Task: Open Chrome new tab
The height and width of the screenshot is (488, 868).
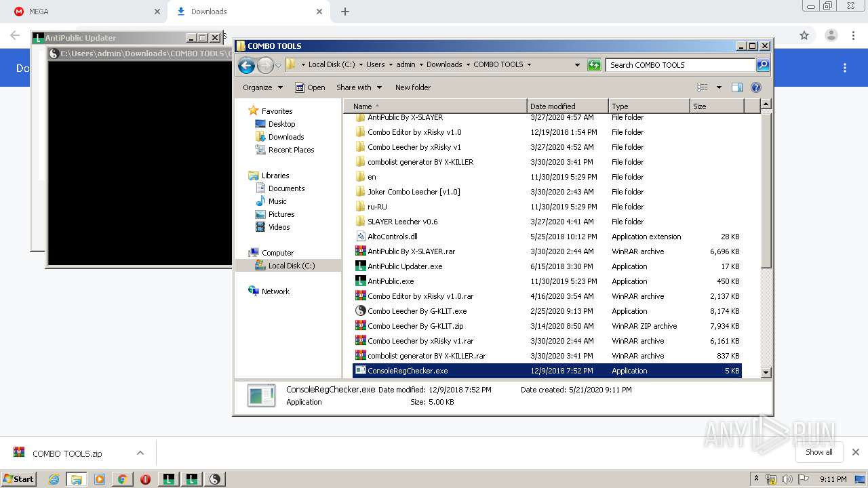Action: tap(345, 12)
